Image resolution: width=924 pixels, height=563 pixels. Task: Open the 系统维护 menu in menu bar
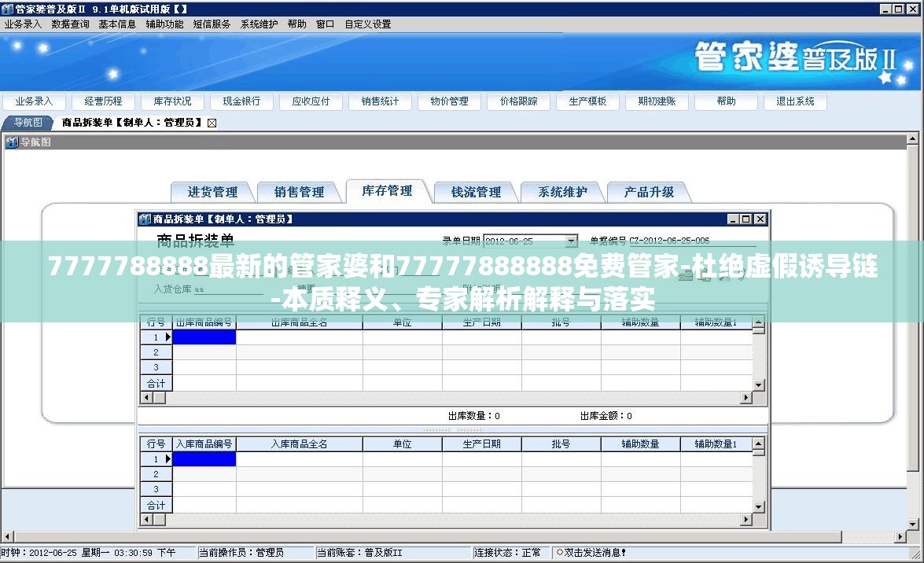[x=259, y=24]
